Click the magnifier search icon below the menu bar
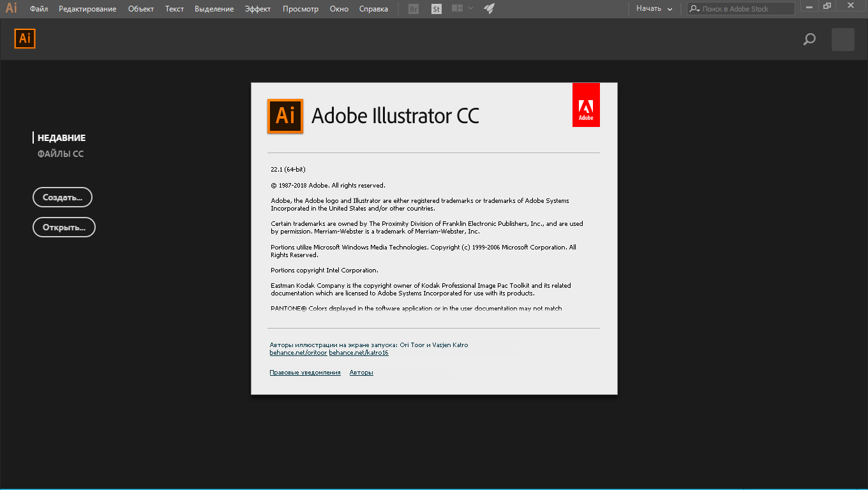 809,40
